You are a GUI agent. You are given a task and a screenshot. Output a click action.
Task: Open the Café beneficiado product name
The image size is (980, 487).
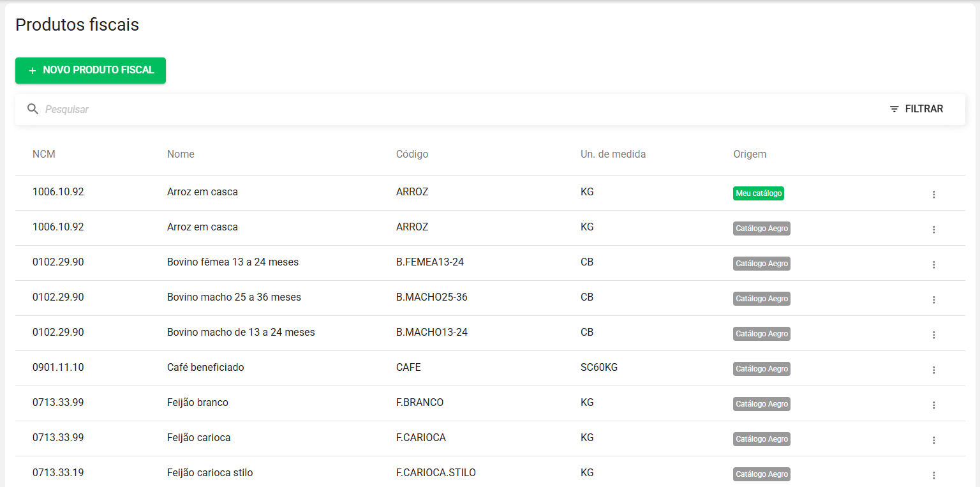[205, 368]
